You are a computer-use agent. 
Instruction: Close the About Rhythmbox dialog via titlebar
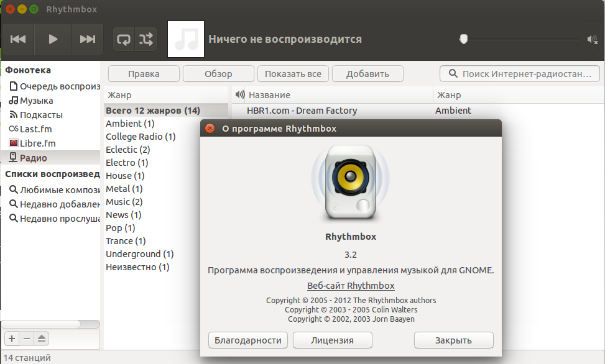point(210,129)
